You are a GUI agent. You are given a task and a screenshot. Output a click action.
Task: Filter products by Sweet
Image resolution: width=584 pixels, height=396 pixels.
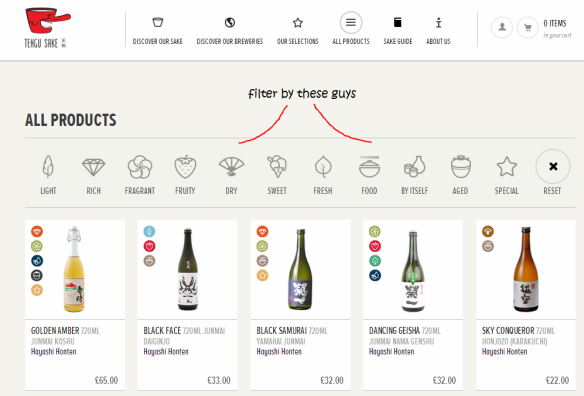click(277, 174)
